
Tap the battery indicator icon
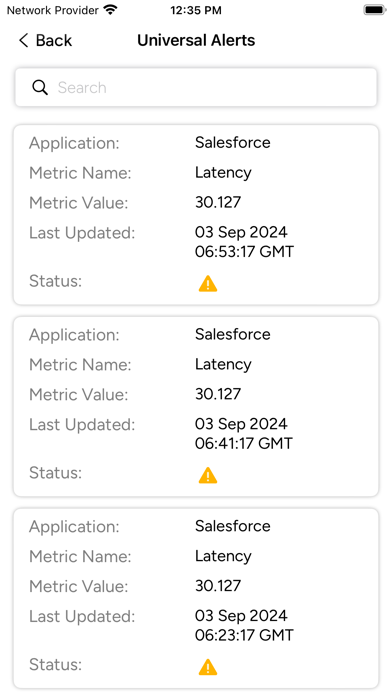pyautogui.click(x=374, y=10)
